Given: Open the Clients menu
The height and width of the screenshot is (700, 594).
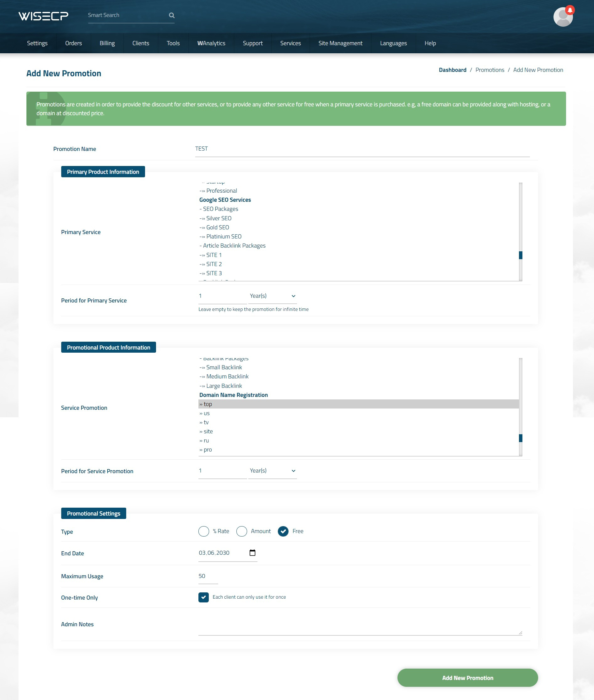Looking at the screenshot, I should (141, 43).
